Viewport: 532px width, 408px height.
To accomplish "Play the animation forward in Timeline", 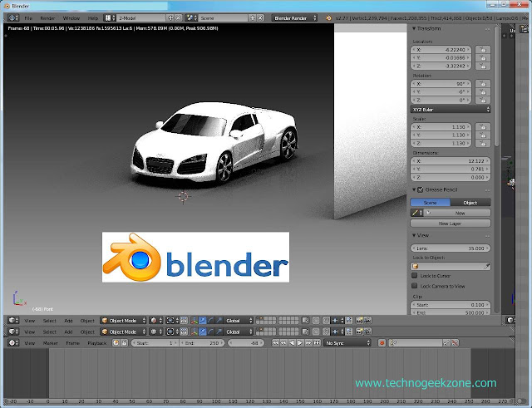I will tap(300, 343).
